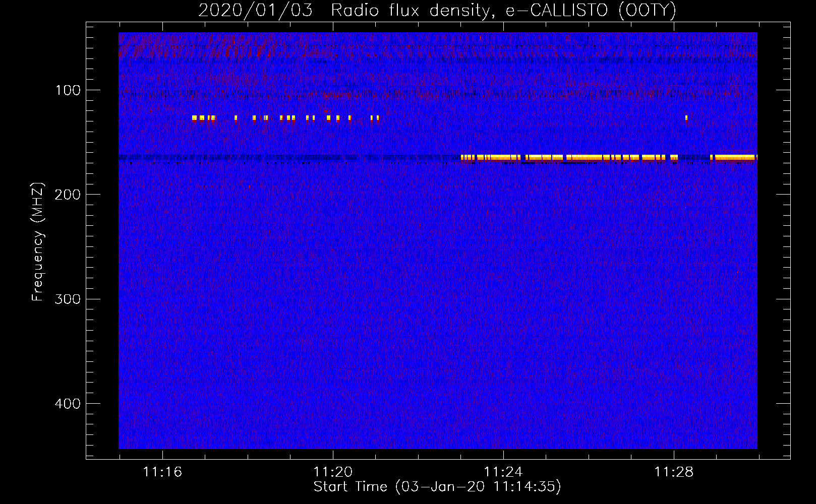Click the 11:16 time tick label
Viewport: 816px width, 504px height.
(x=162, y=472)
